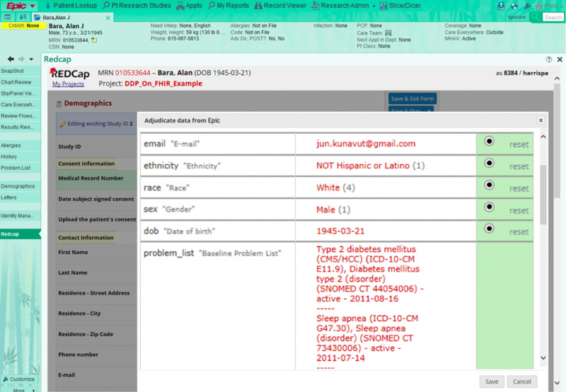Click the REDCap logo
566x392 pixels.
pyautogui.click(x=70, y=74)
